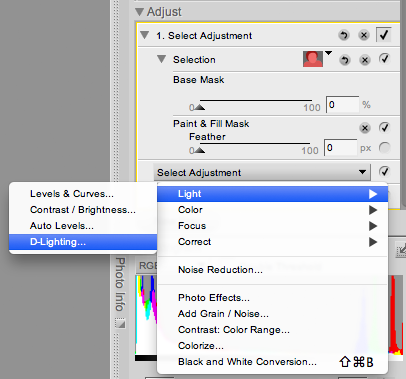Collapse the Adjust panel section
This screenshot has height=379, width=406.
coord(140,12)
